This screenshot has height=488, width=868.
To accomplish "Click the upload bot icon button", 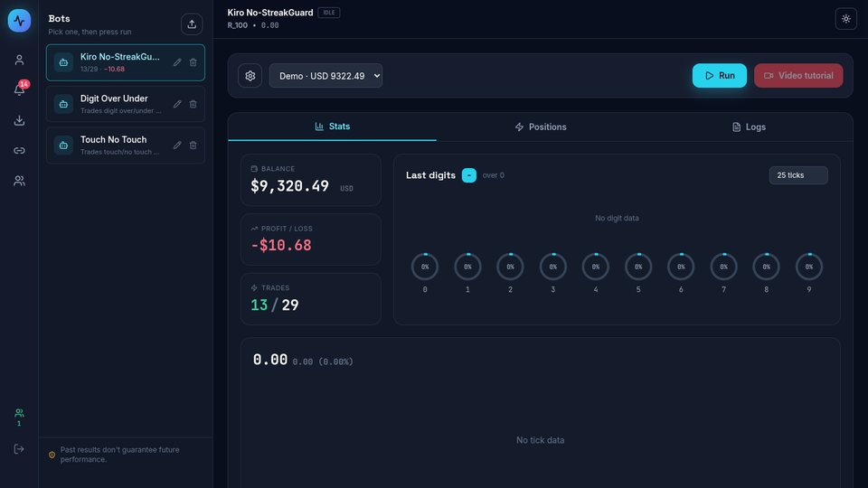I will [x=192, y=24].
